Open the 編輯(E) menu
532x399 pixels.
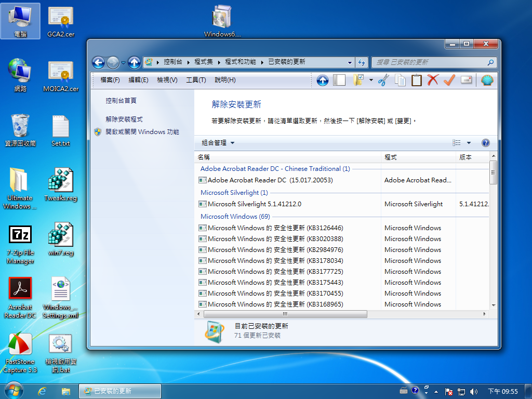click(138, 80)
